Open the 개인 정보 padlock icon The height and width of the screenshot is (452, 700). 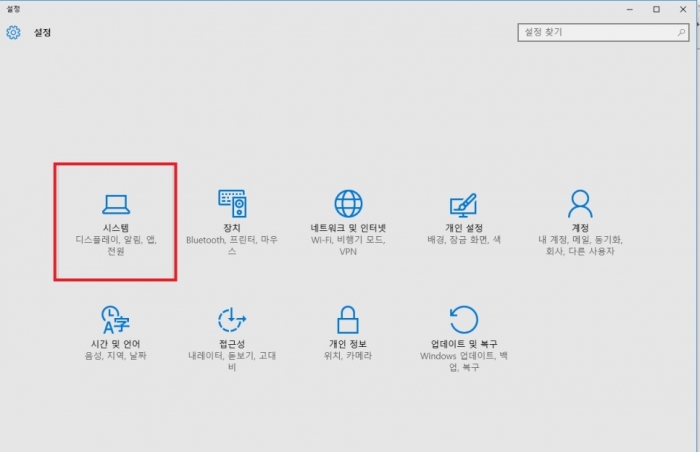348,320
